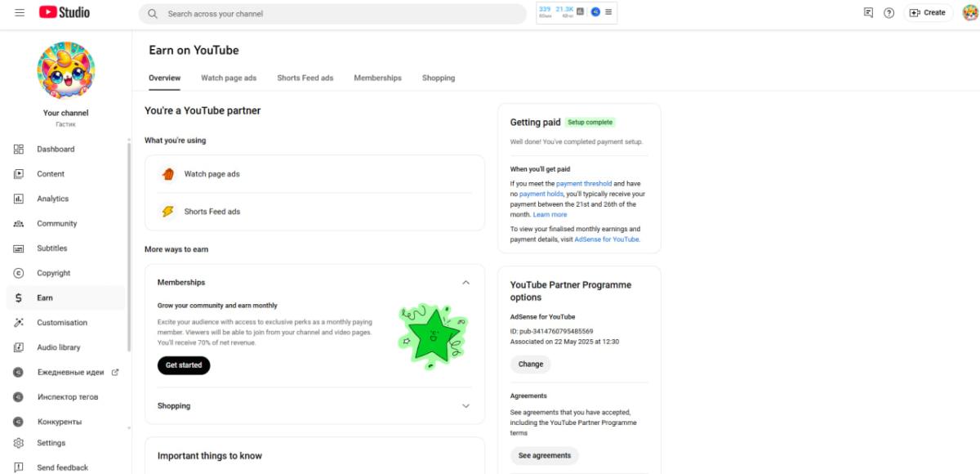Click the Subtitles sidebar icon
Screen dimensions: 980x474
[x=19, y=248]
